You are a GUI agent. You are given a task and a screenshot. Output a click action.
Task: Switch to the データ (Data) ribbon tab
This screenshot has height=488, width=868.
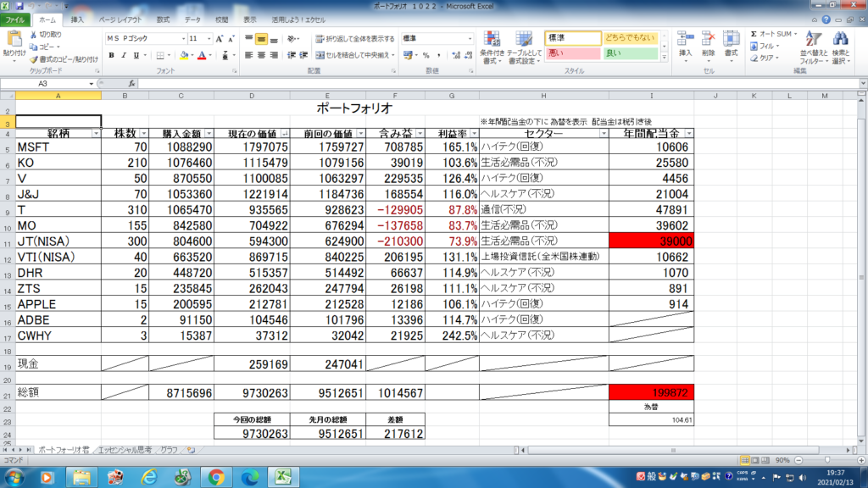pos(192,20)
